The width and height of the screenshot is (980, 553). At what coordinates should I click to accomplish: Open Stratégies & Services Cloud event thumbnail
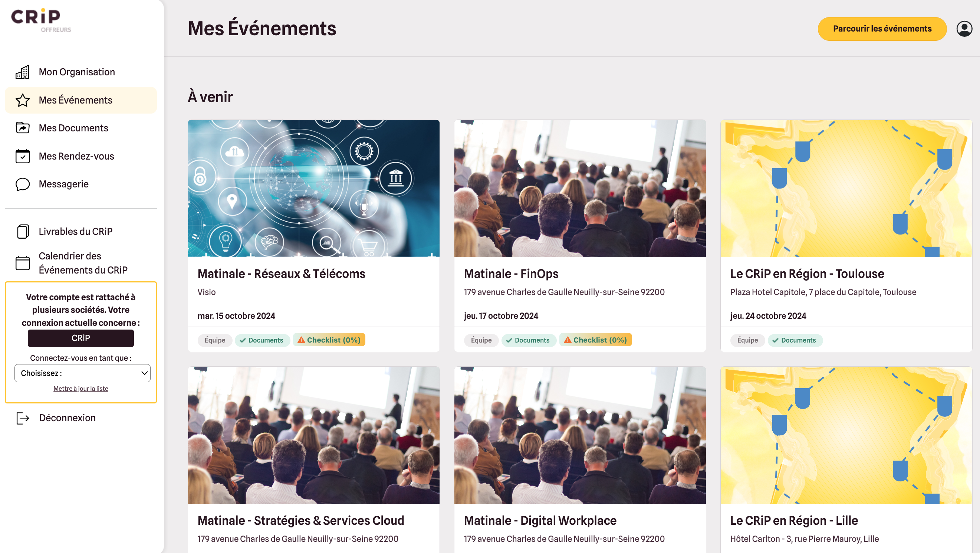[313, 435]
